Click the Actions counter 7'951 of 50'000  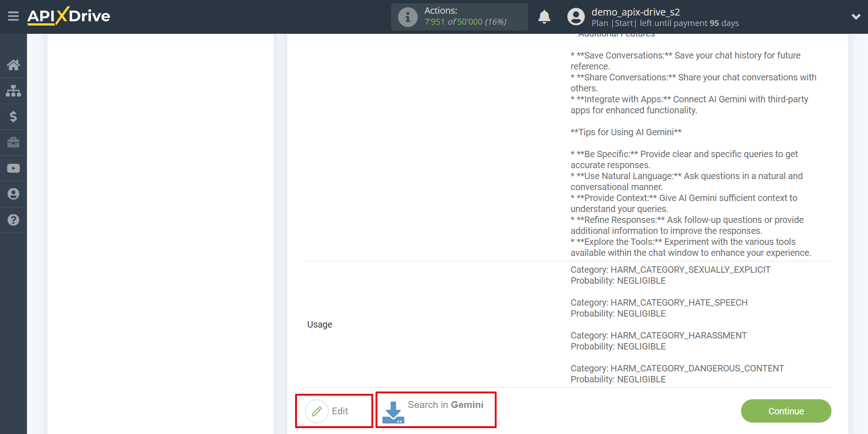pyautogui.click(x=465, y=22)
